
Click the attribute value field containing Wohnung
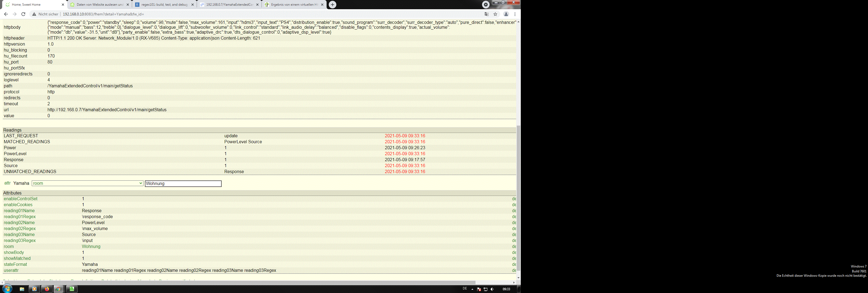tap(183, 183)
